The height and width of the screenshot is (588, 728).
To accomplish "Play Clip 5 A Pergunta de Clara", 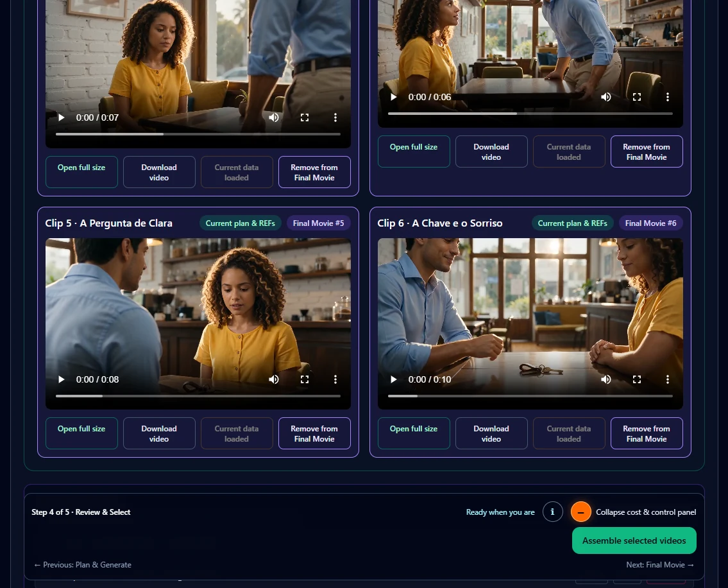I will pyautogui.click(x=62, y=379).
